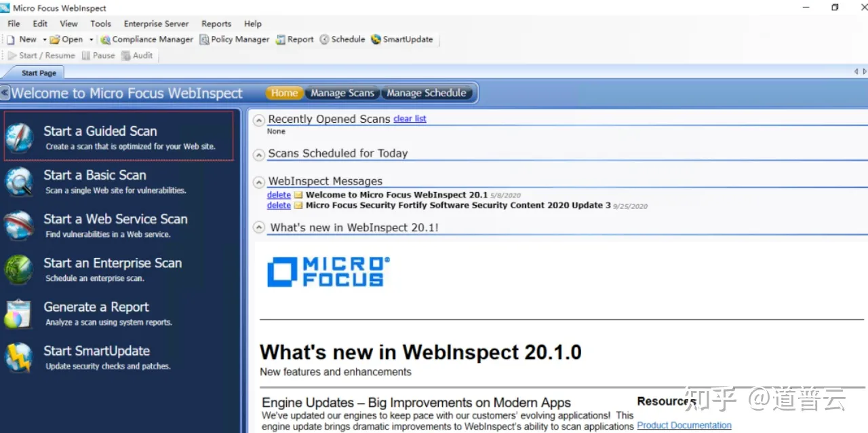868x433 pixels.
Task: Select Start a Web Service Scan
Action: 115,219
